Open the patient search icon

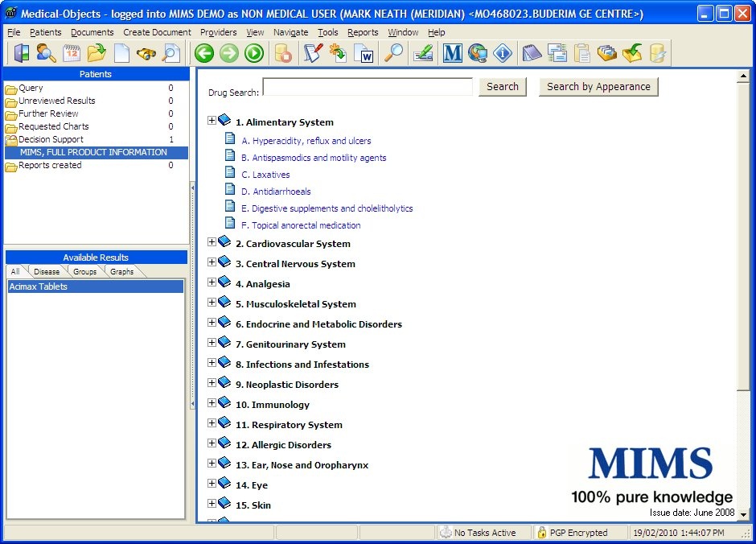(47, 53)
